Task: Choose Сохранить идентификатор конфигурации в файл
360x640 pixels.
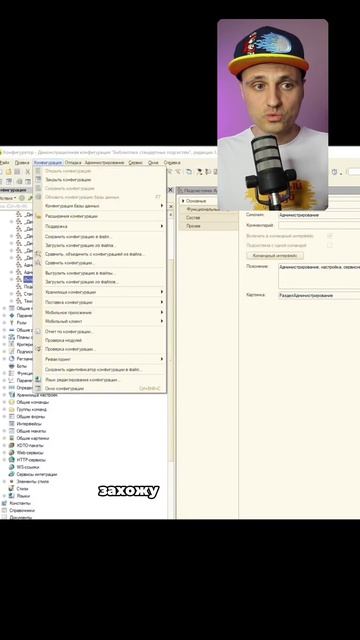Action: pyautogui.click(x=100, y=369)
